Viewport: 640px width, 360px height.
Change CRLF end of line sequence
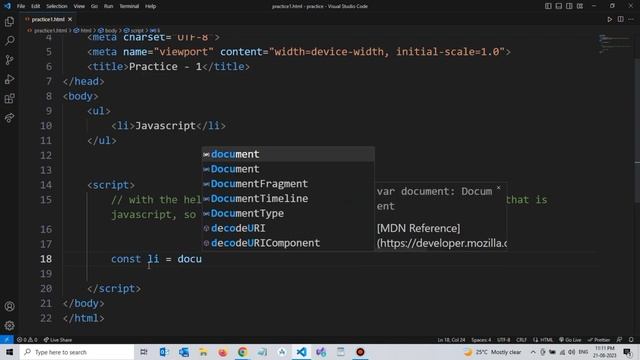(521, 340)
